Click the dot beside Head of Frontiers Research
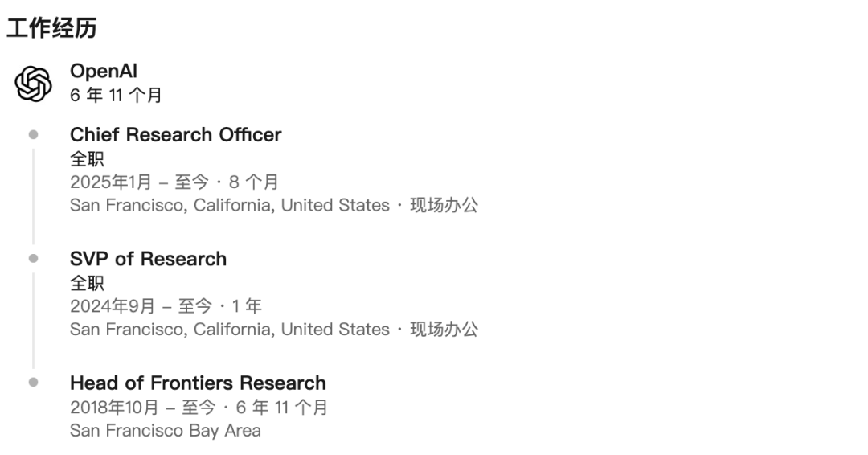 point(33,382)
